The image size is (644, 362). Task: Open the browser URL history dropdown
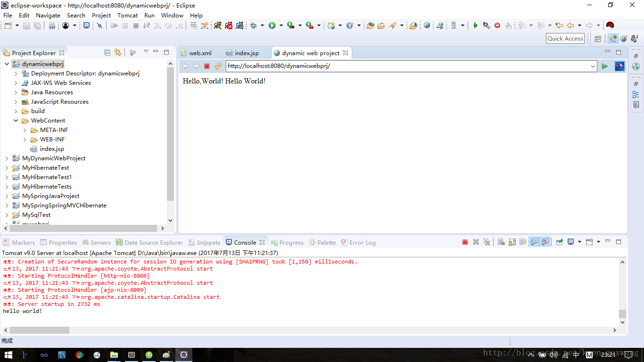click(593, 66)
